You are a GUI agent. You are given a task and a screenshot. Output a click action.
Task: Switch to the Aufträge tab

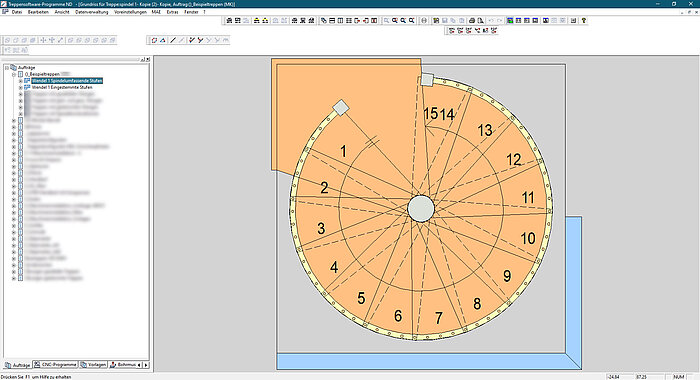(x=18, y=365)
